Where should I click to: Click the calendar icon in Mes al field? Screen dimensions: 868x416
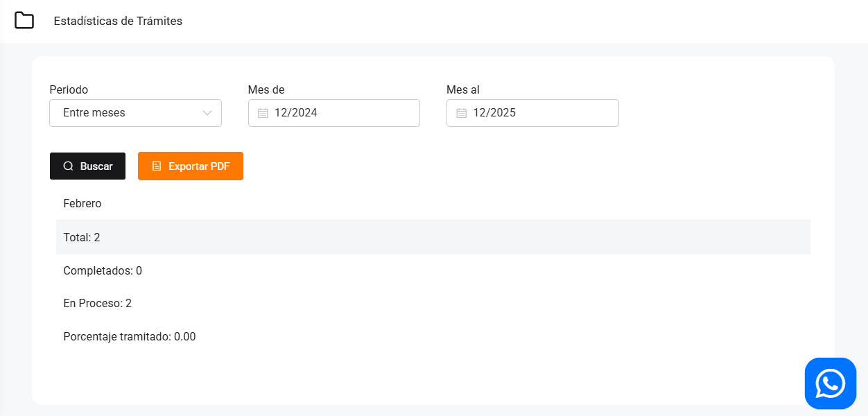coord(461,113)
